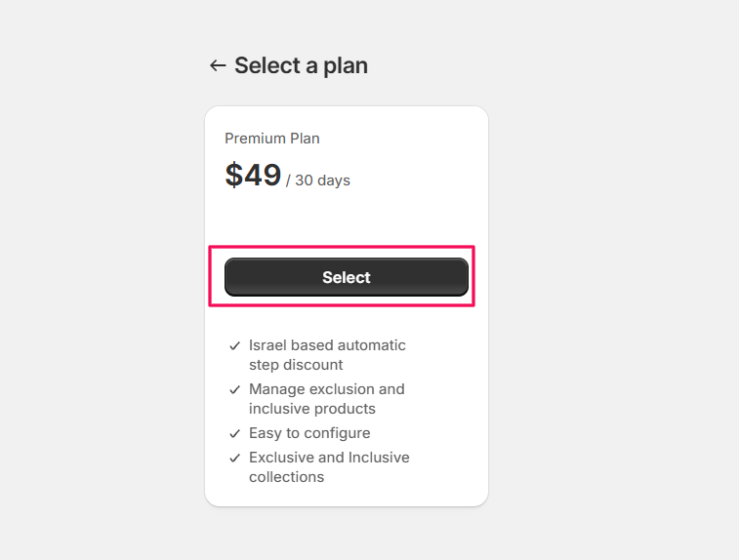The height and width of the screenshot is (560, 739).
Task: Click the back arrow beside Select a plan
Action: point(217,65)
